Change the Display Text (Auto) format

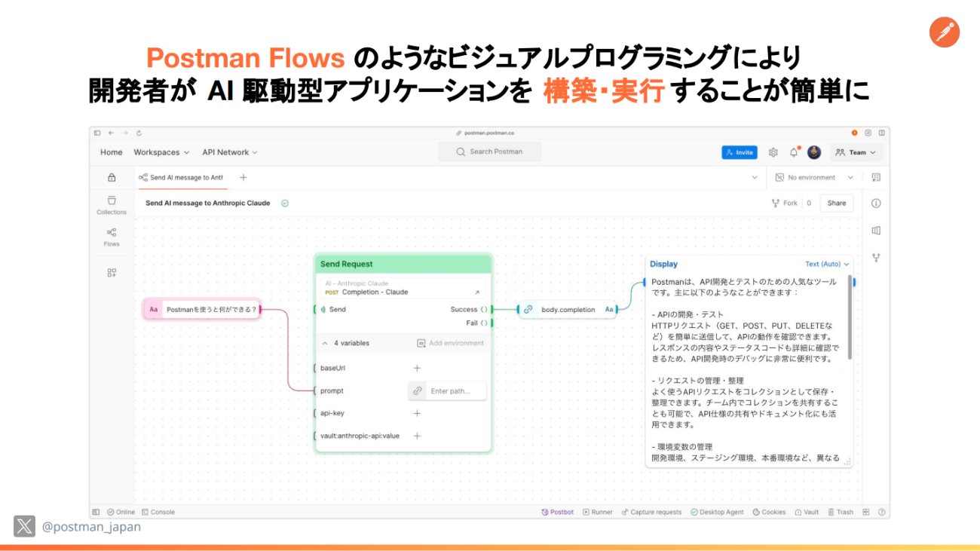point(826,264)
